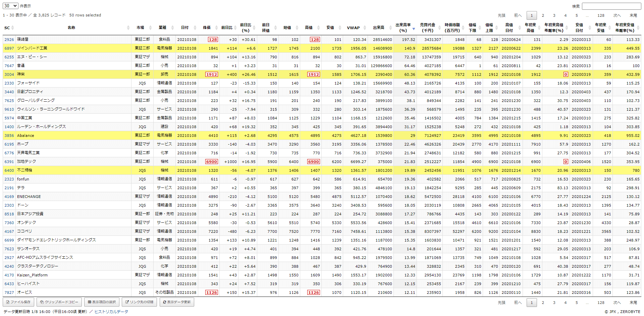Image resolution: width=644 pixels, height=316 pixels.
Task: Open stock code 3856 link
Action: 9,136
